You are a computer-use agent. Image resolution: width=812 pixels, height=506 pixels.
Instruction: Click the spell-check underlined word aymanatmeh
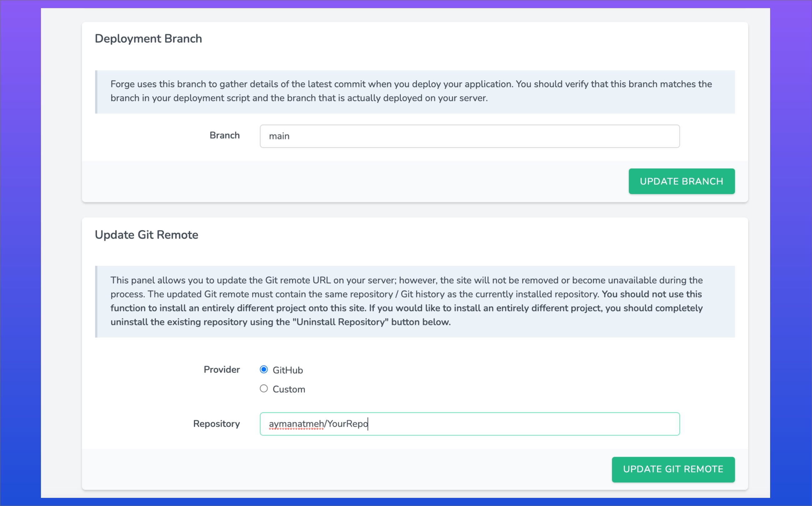296,424
